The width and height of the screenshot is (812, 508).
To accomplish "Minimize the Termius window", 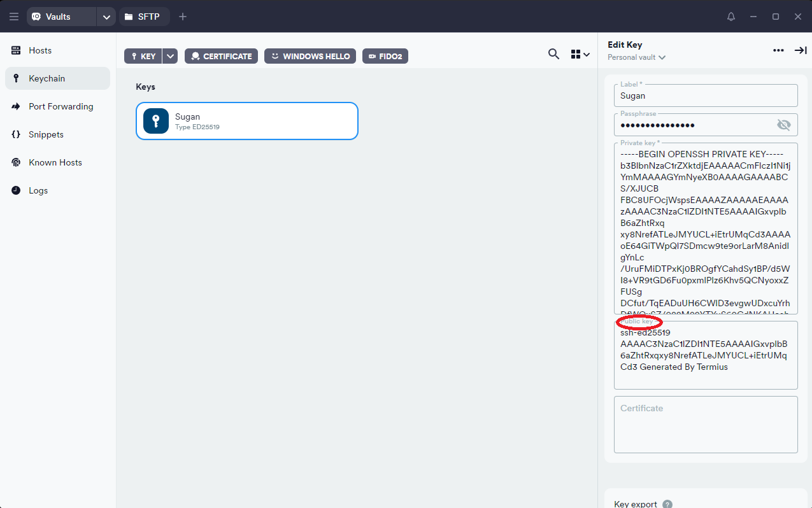I will coord(753,17).
